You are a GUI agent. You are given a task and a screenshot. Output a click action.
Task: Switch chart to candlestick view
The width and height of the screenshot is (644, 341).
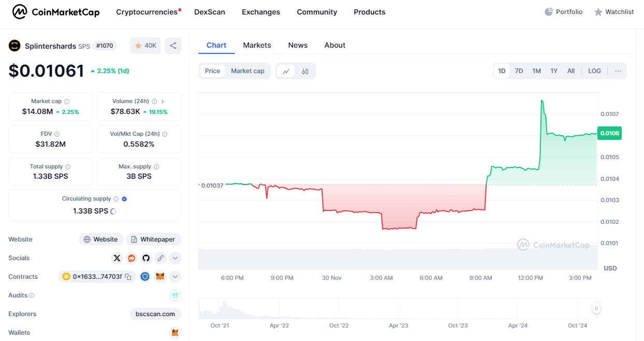click(305, 71)
